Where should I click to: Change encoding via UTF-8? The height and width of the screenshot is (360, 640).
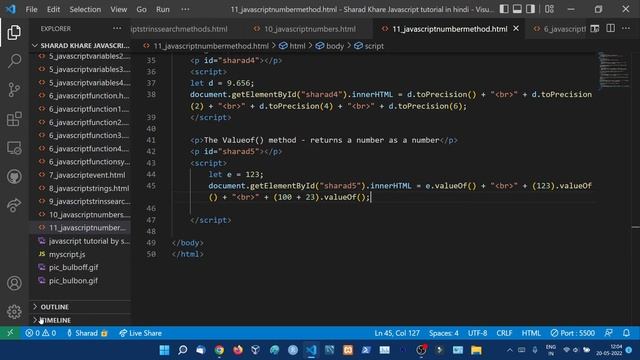[477, 333]
